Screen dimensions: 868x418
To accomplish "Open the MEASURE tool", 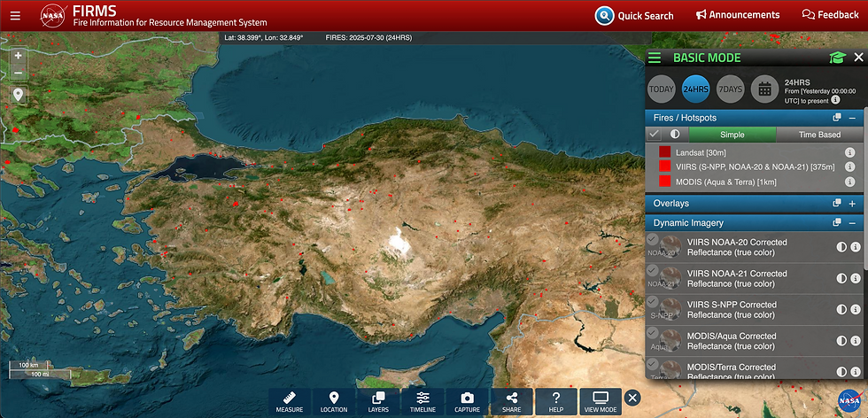I will tap(290, 402).
